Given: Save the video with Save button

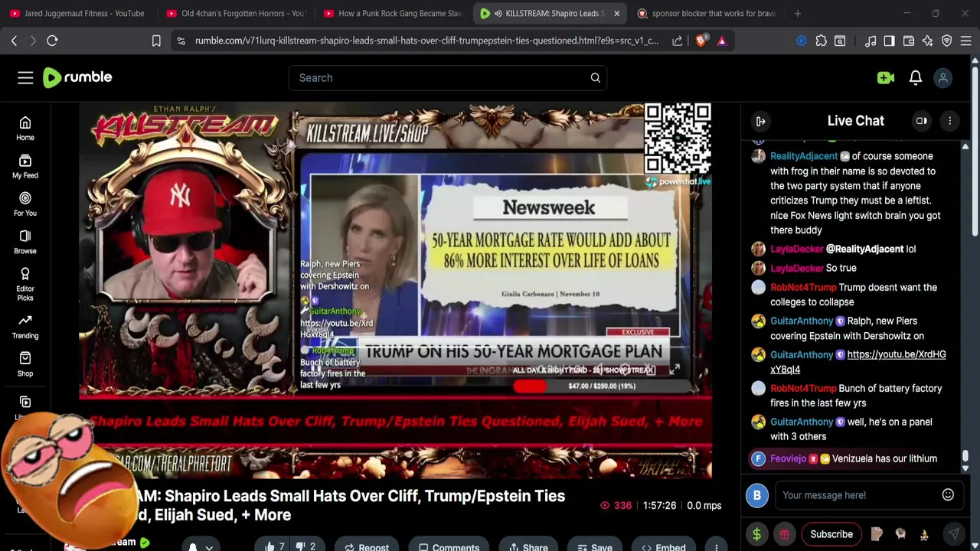Looking at the screenshot, I should point(594,546).
